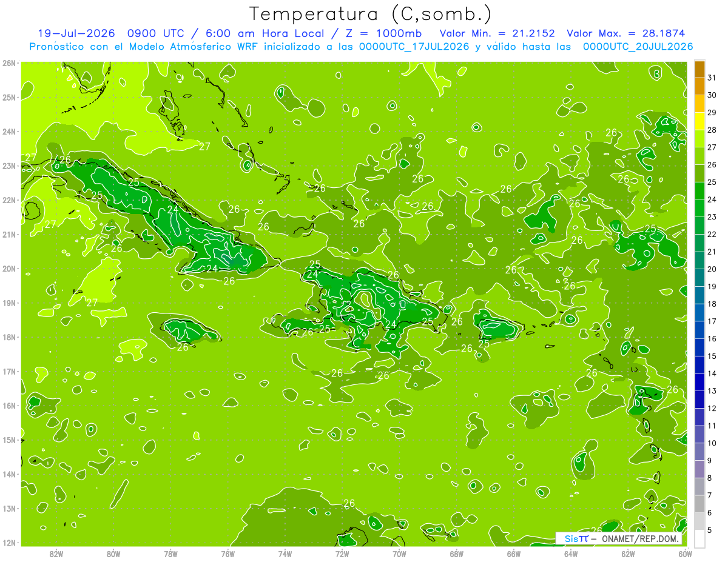Click the "68W" longitude axis label

click(x=456, y=554)
